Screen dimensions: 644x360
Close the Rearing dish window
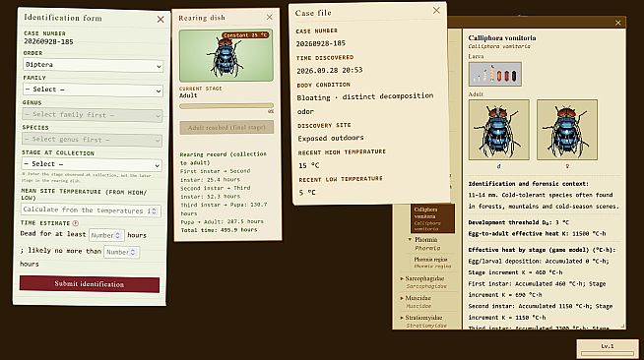click(x=270, y=17)
